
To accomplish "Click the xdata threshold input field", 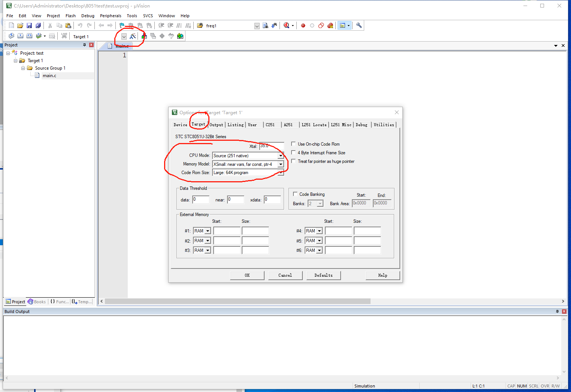I will point(272,200).
